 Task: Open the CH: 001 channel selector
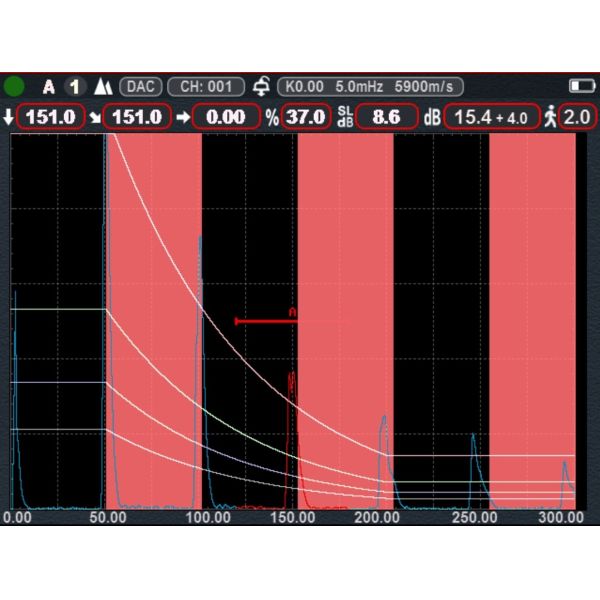click(x=206, y=87)
